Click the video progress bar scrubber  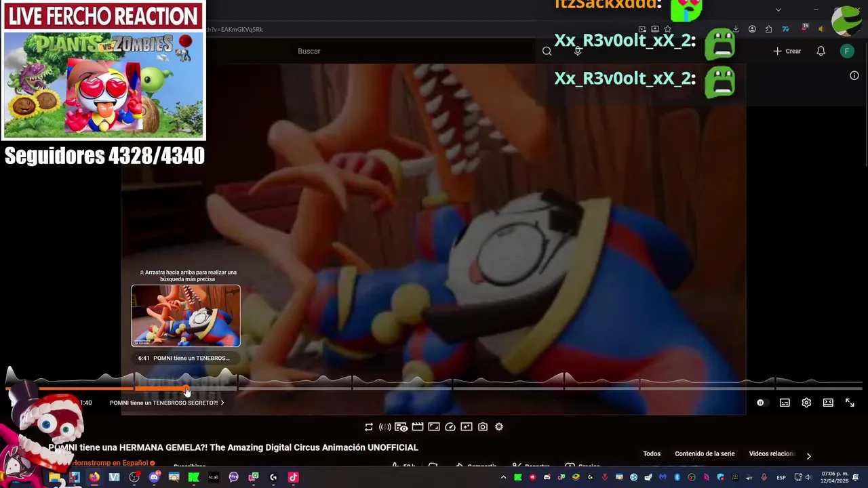pyautogui.click(x=186, y=388)
